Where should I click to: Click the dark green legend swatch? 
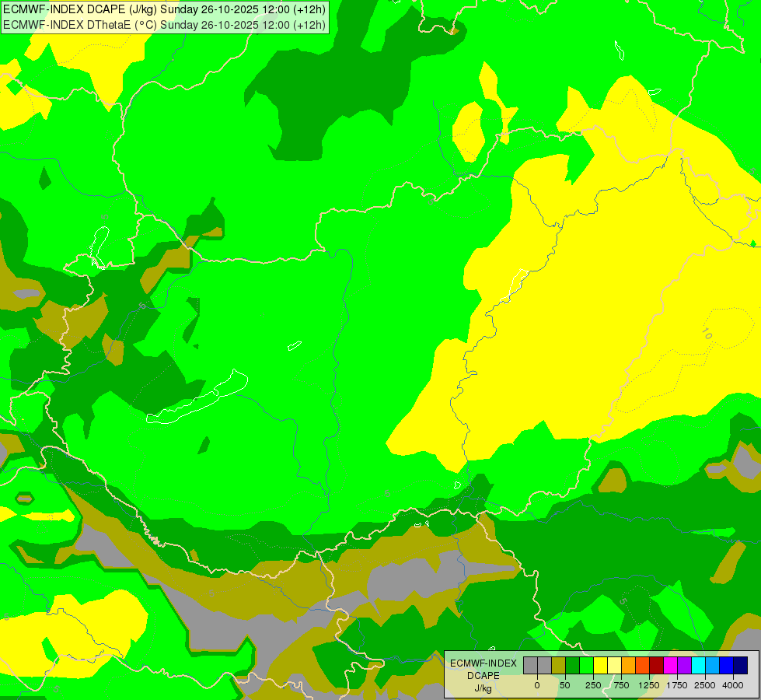pos(573,666)
